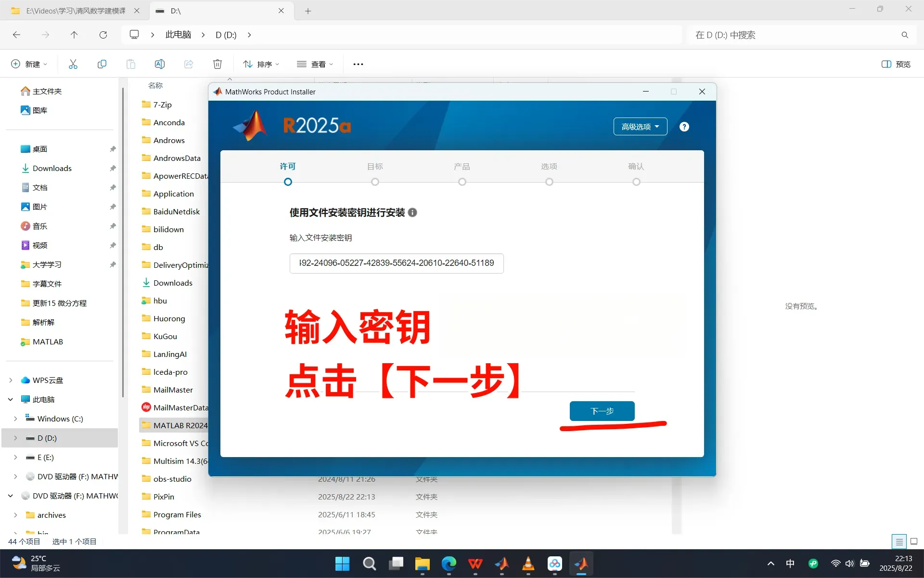The image size is (924, 578).
Task: Click the Cut scissors icon in the toolbar
Action: tap(73, 64)
